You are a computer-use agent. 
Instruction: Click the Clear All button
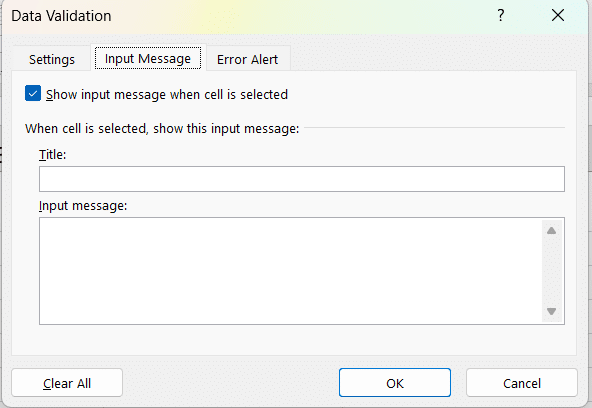tap(67, 383)
